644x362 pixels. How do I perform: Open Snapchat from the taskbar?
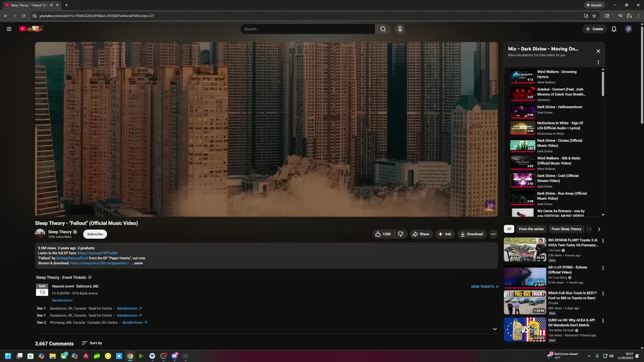click(x=108, y=356)
